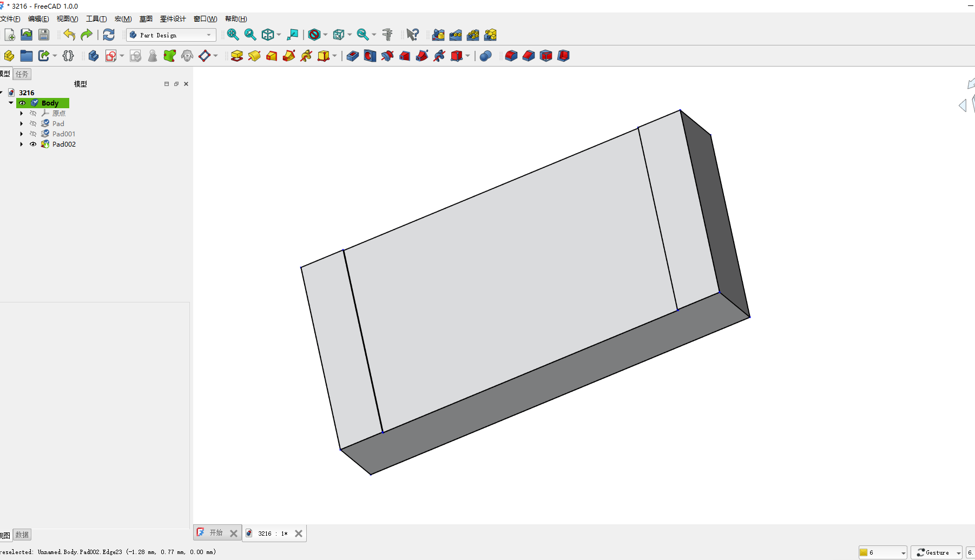This screenshot has height=560, width=975.
Task: Select the Pad002 tree item label
Action: (x=64, y=144)
